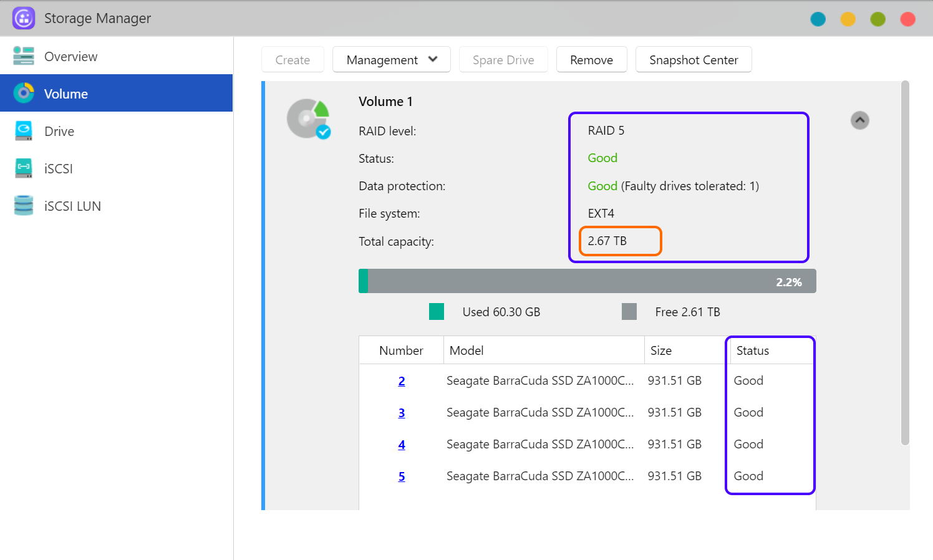Click the teal window control dot

click(818, 19)
